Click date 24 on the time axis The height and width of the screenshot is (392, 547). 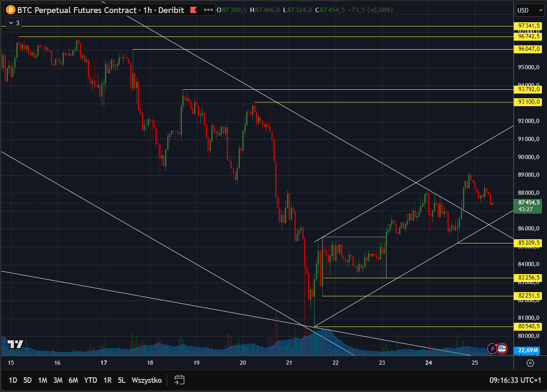(x=428, y=363)
